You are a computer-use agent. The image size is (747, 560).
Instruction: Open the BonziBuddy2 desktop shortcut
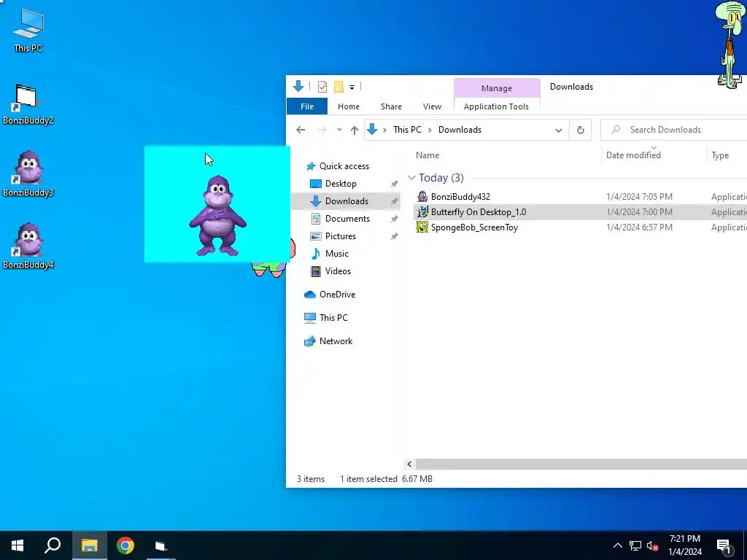point(28,104)
